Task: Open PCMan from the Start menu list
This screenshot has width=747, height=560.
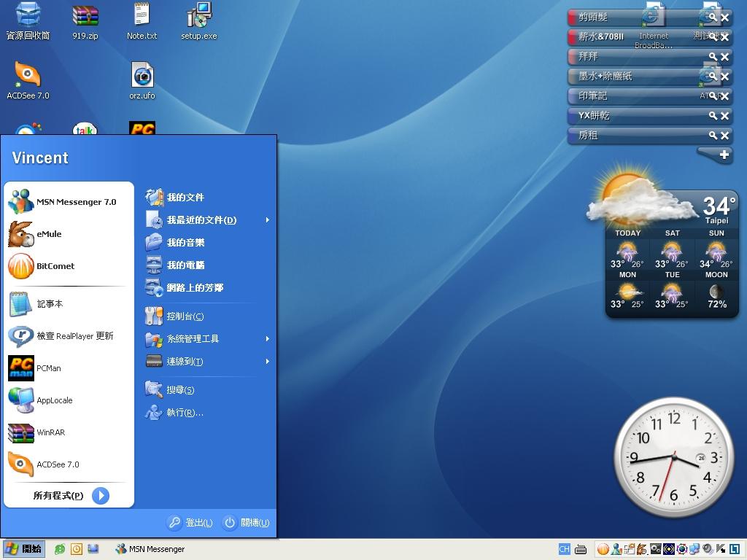Action: click(x=69, y=368)
